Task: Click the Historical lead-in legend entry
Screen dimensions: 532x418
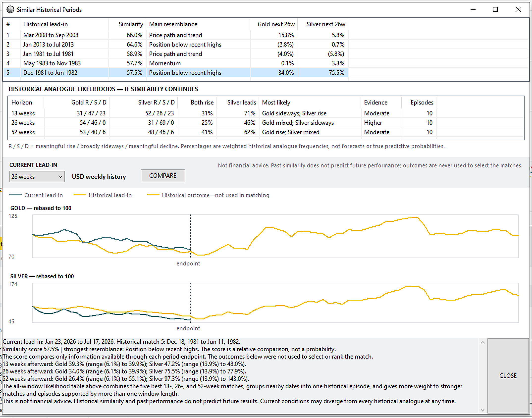Action: coord(103,195)
